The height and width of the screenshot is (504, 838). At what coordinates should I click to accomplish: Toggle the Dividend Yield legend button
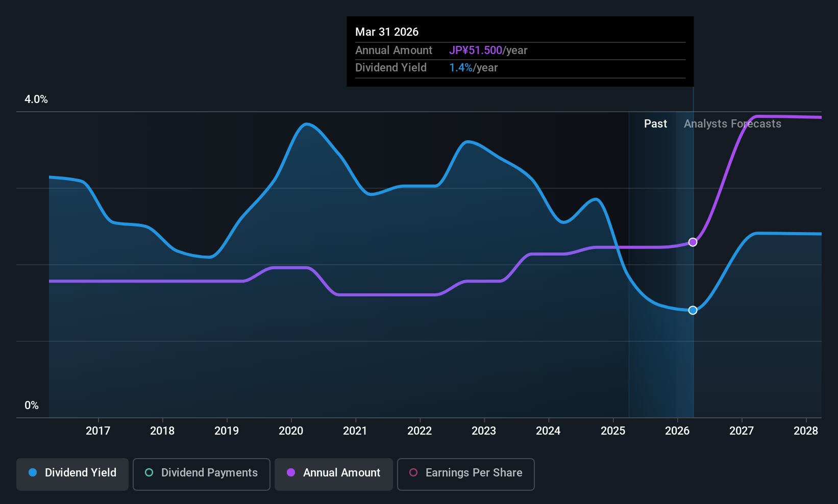click(72, 474)
